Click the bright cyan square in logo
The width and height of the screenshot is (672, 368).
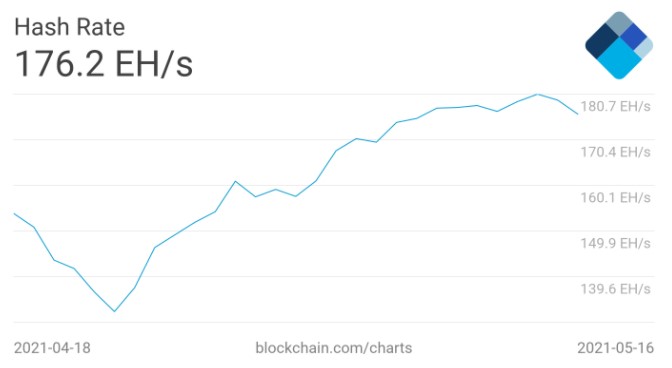(619, 59)
